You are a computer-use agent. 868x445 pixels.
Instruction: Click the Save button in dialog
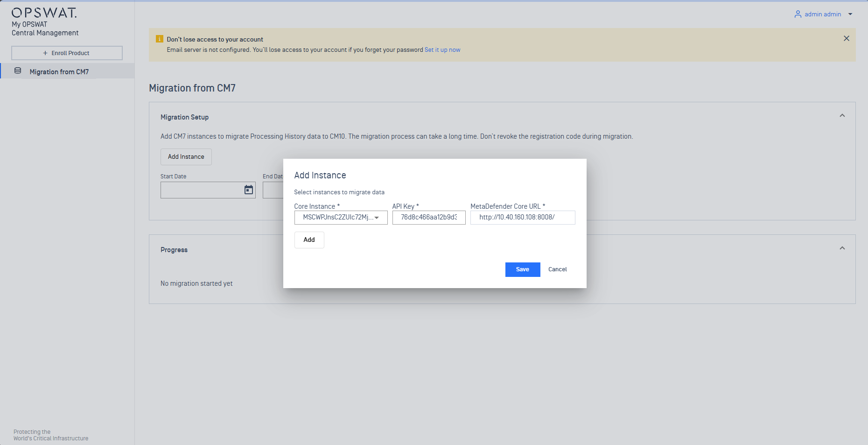(x=522, y=269)
